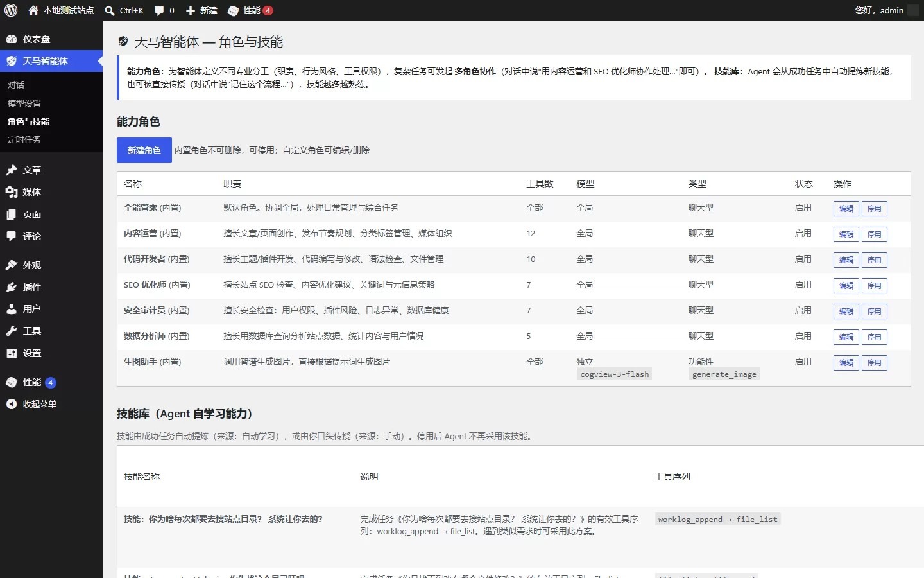
Task: Edit the 内容运营 role
Action: coord(846,234)
